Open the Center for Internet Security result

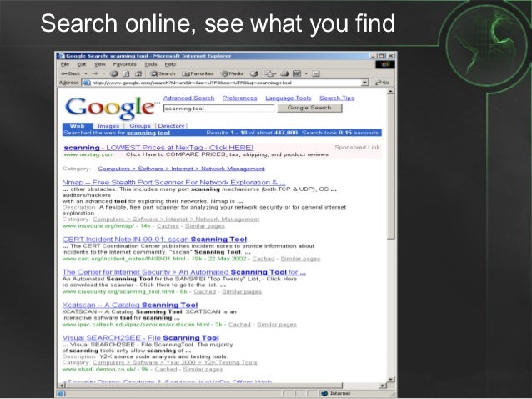(x=184, y=272)
